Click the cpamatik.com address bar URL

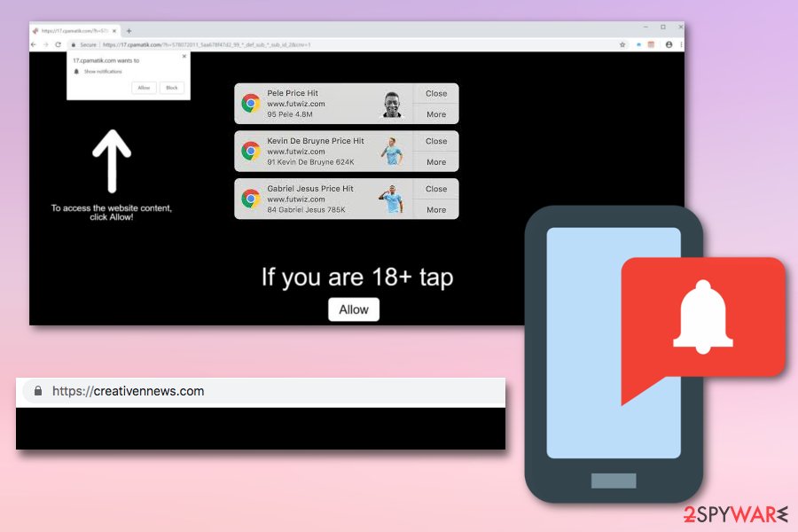tap(204, 44)
